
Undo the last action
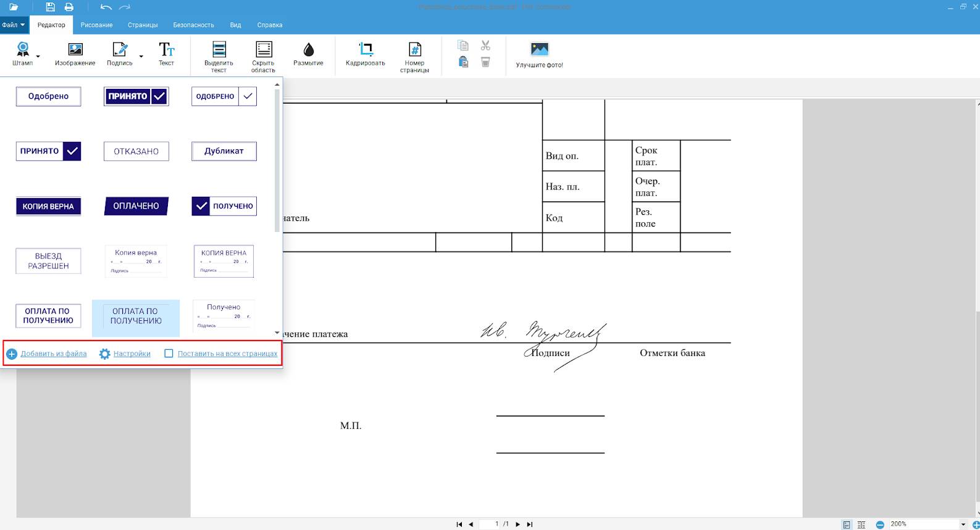tap(106, 7)
